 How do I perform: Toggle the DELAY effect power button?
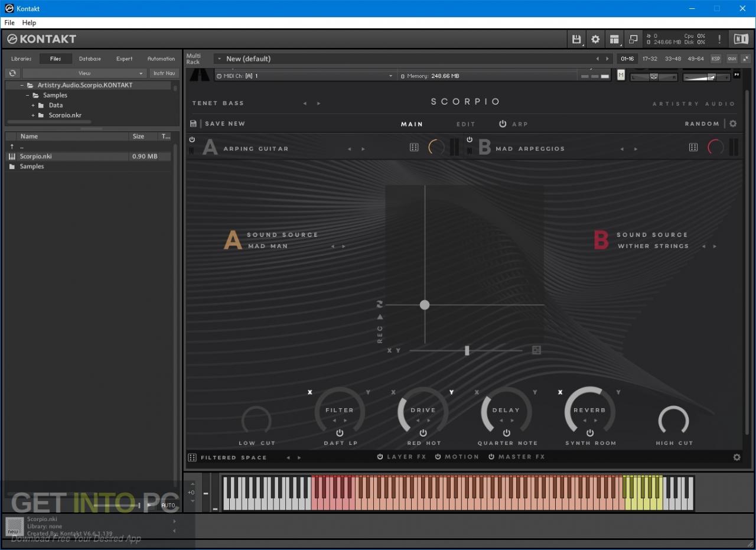506,433
